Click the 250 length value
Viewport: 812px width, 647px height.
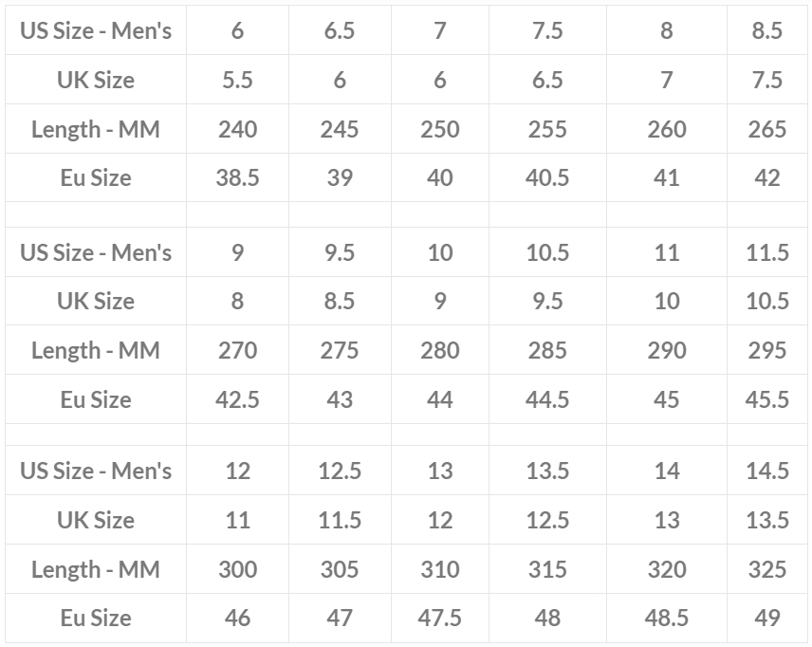[439, 129]
